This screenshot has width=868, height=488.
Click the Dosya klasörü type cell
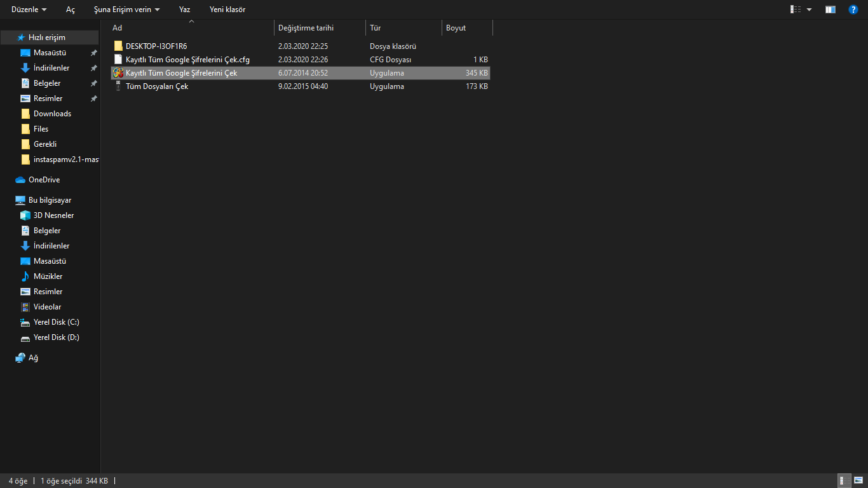[393, 46]
